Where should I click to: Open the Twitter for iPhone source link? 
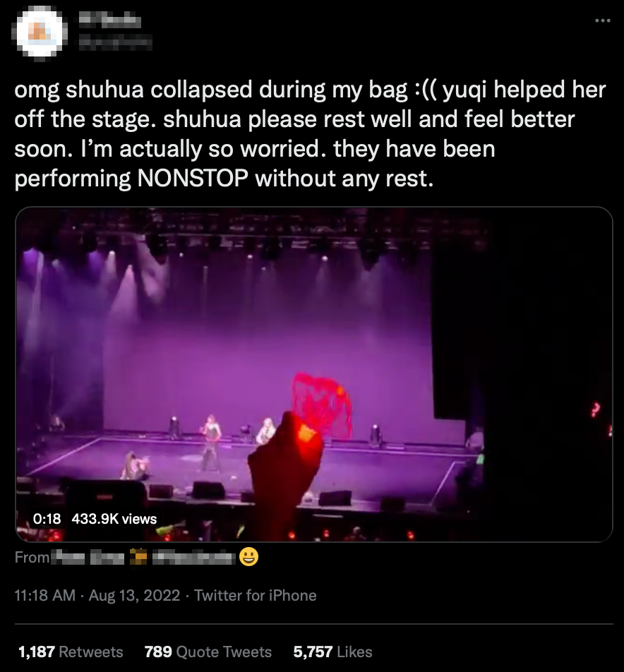[255, 595]
